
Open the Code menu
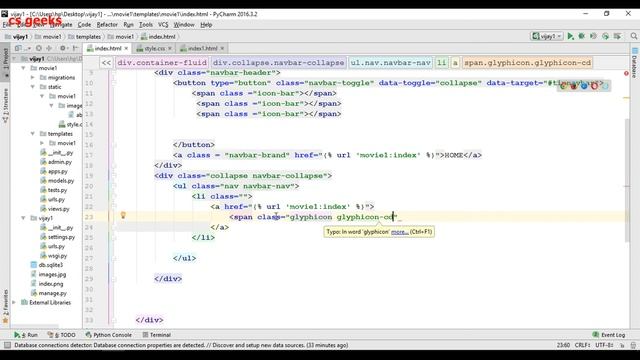[x=84, y=24]
